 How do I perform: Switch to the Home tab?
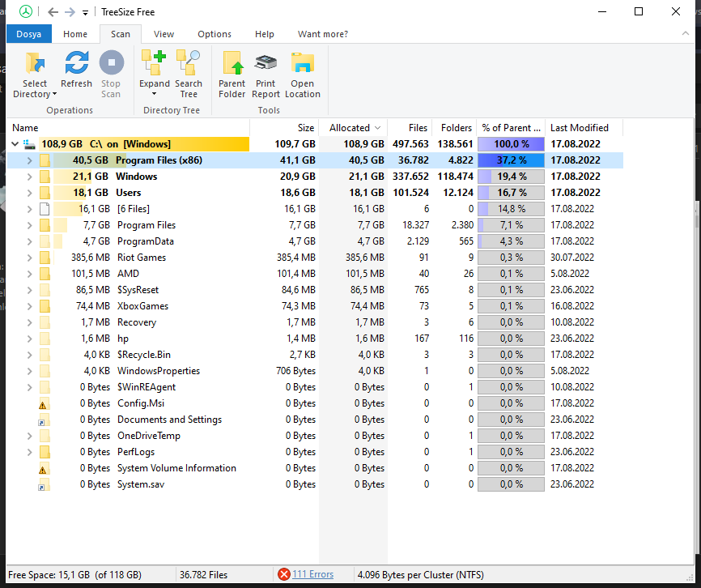pos(75,34)
